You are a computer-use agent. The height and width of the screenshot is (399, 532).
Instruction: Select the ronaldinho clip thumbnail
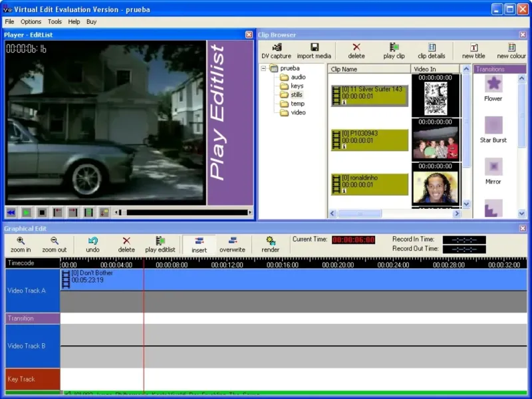[x=436, y=188]
